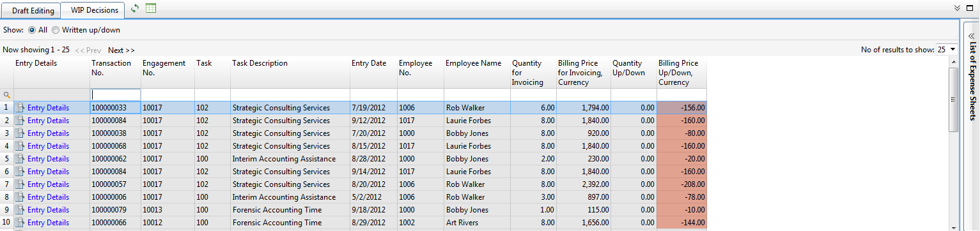Click the red -156.00 cell

point(681,108)
